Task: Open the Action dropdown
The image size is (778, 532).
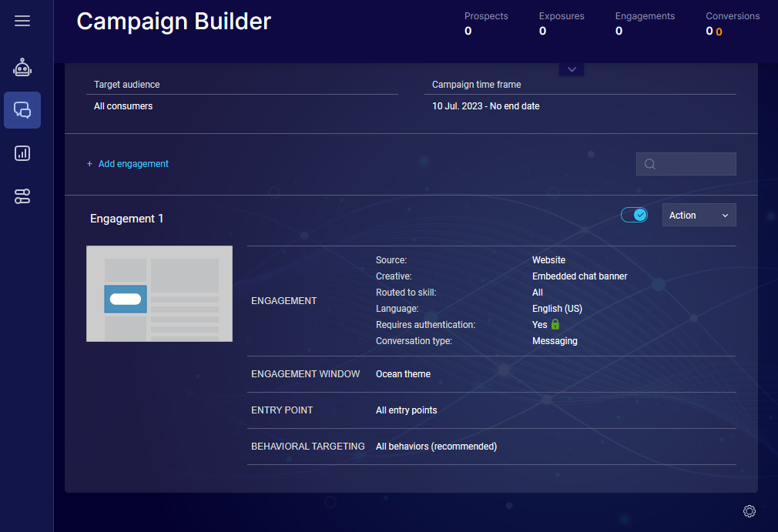Action: point(699,215)
